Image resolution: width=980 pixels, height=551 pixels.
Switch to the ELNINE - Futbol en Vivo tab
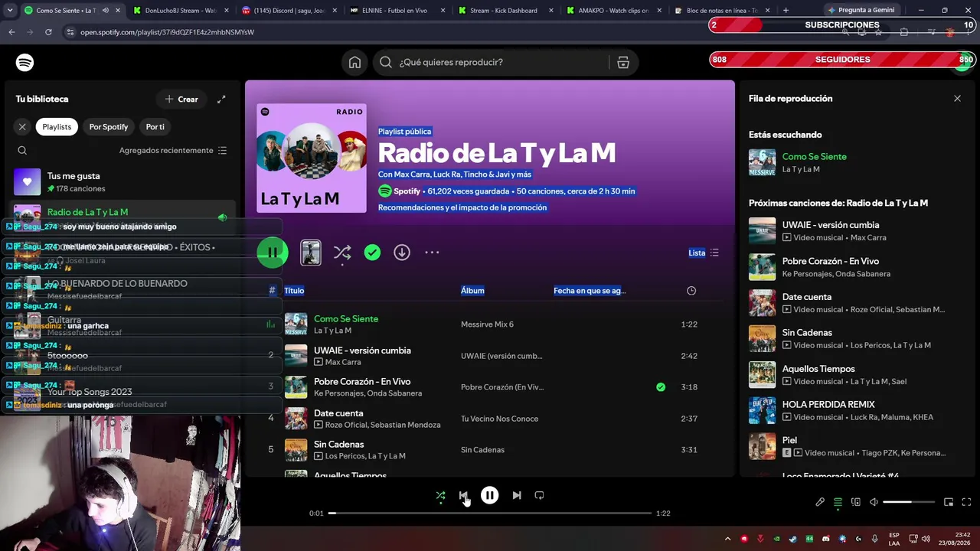[397, 11]
